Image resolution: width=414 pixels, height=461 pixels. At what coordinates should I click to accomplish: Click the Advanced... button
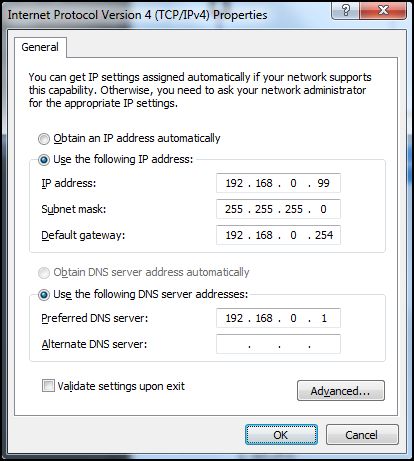click(x=341, y=391)
